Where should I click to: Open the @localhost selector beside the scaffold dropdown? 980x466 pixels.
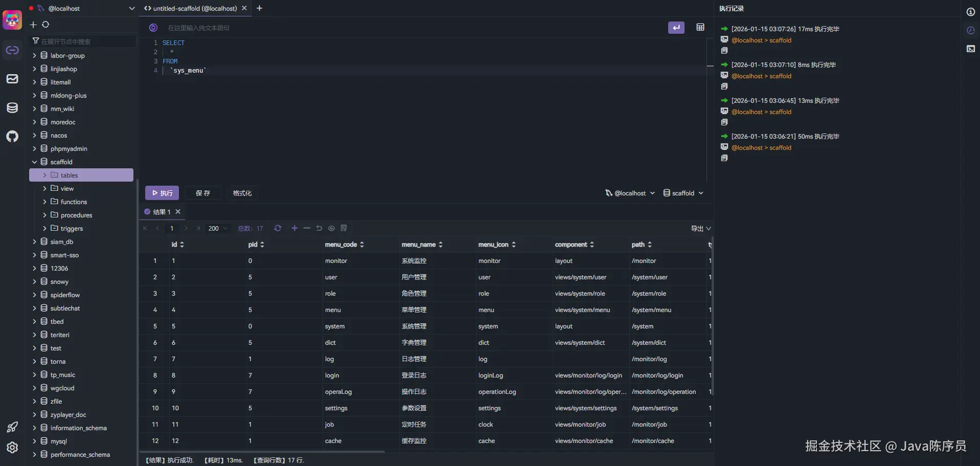pyautogui.click(x=630, y=193)
